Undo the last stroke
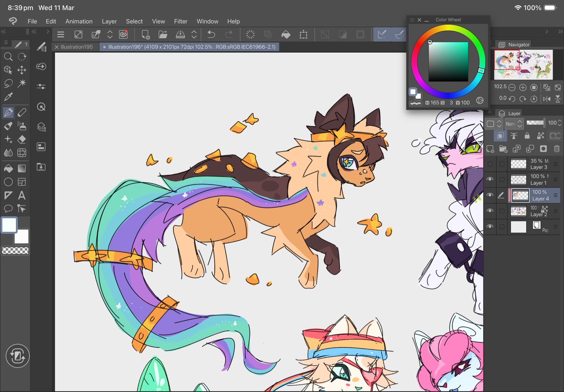The height and width of the screenshot is (392, 564). [x=211, y=34]
